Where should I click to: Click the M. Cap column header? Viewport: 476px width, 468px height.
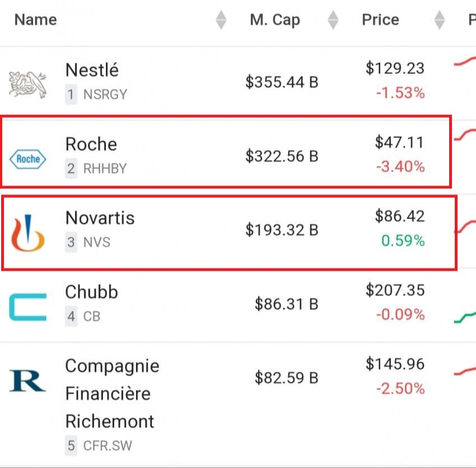(275, 20)
